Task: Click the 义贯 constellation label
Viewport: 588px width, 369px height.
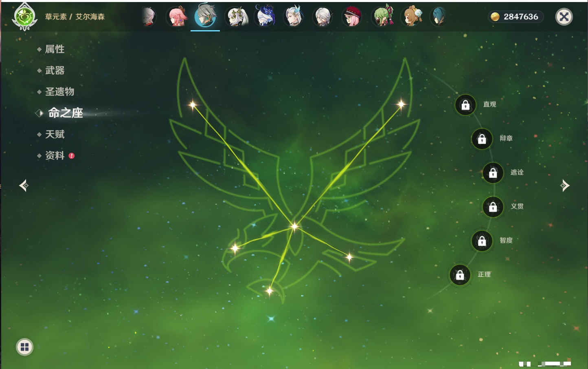Action: pos(517,206)
